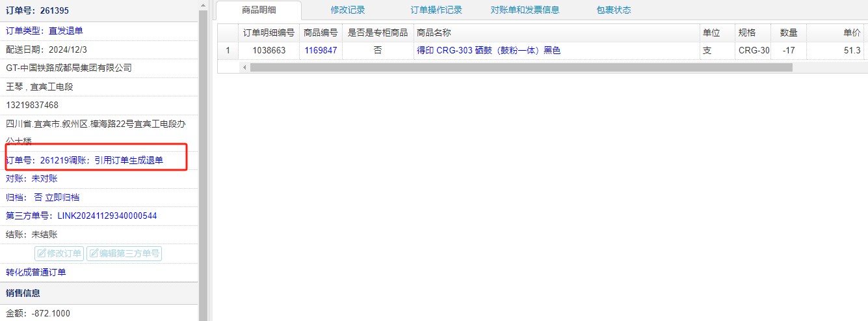Screen dimensions: 868x321
Task: Click company name GT-中国铁路成都局集团有限公司
Action: tap(69, 68)
